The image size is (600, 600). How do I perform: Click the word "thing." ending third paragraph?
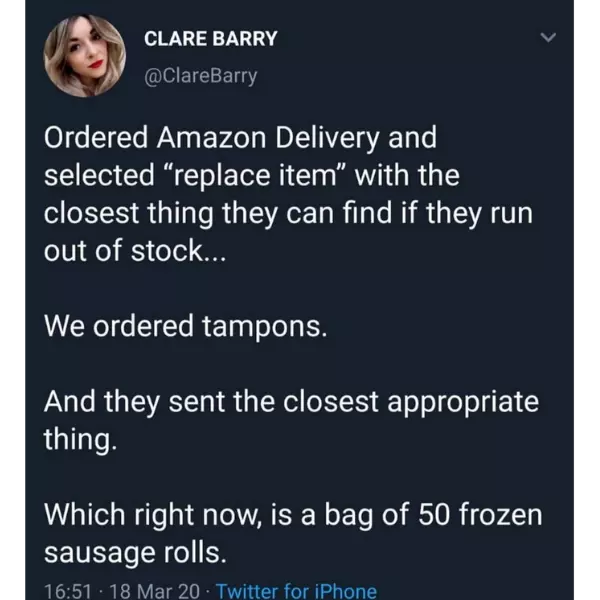pyautogui.click(x=80, y=440)
